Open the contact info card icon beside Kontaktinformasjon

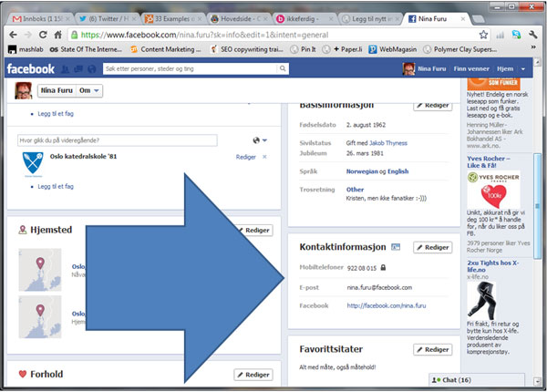click(396, 247)
